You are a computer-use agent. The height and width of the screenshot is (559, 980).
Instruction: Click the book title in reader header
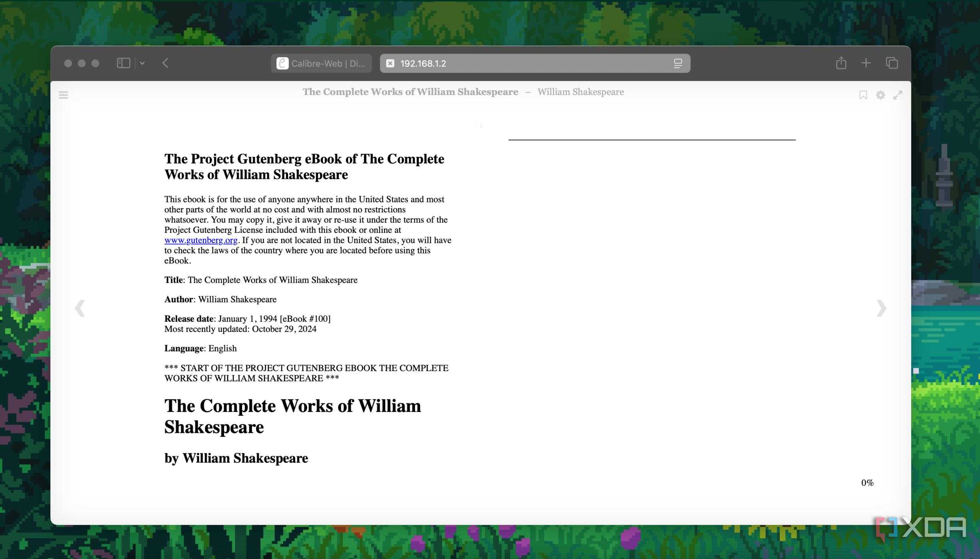410,92
